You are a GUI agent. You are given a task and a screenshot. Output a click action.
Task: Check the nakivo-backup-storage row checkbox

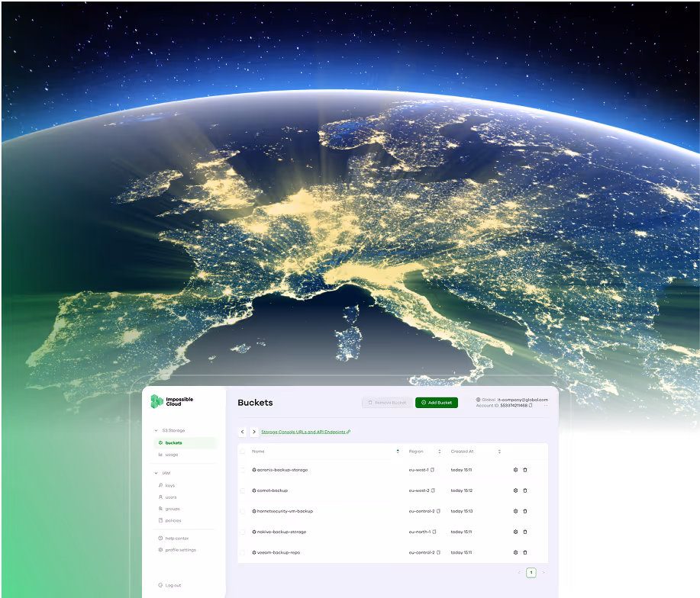coord(243,532)
